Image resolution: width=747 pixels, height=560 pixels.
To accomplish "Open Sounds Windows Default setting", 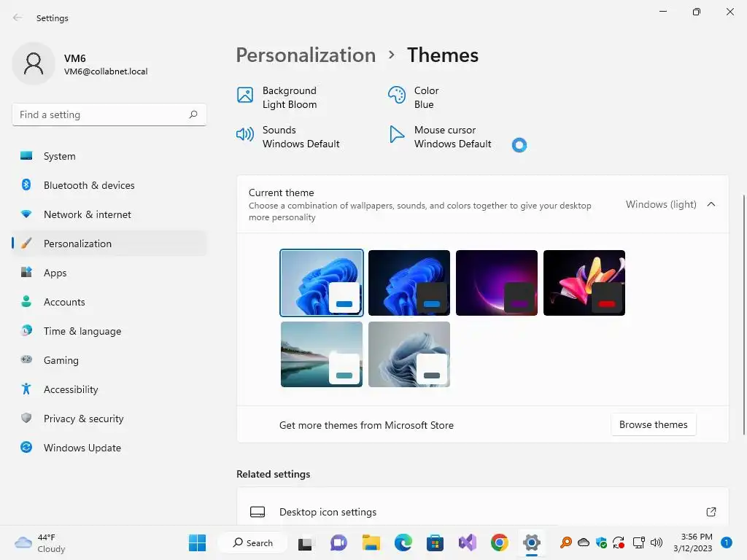I will pos(288,136).
